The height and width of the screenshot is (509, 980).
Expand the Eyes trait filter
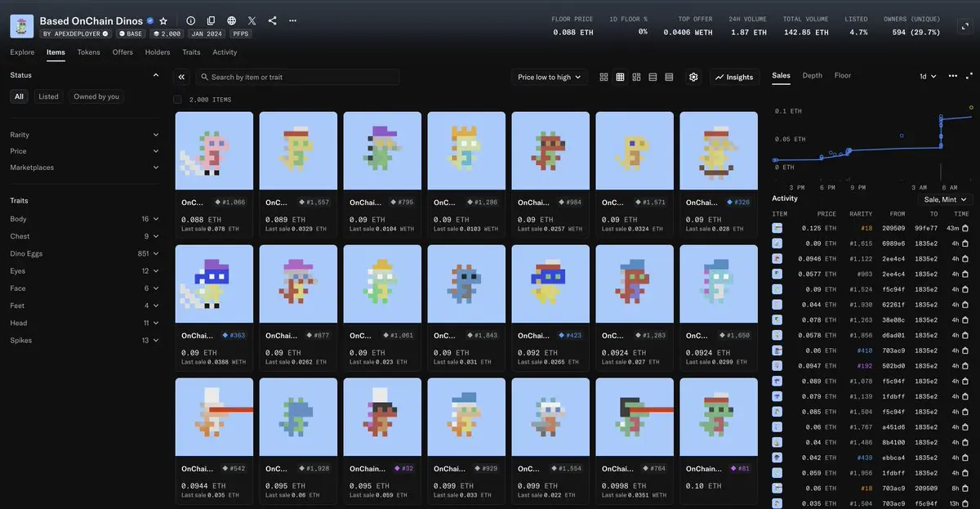point(85,271)
